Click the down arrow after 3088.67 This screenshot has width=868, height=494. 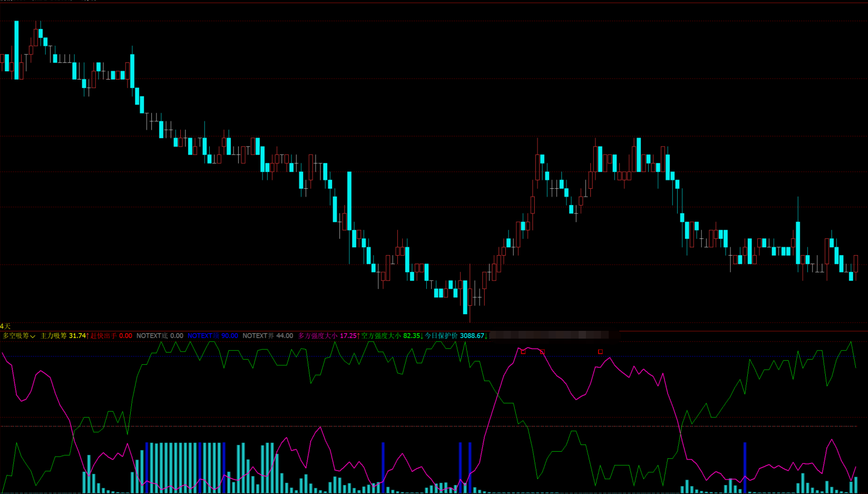(x=486, y=336)
